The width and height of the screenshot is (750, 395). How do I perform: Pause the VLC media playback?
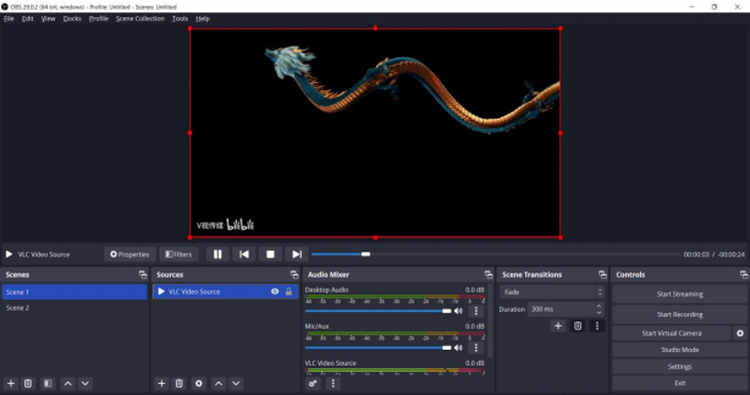point(218,254)
